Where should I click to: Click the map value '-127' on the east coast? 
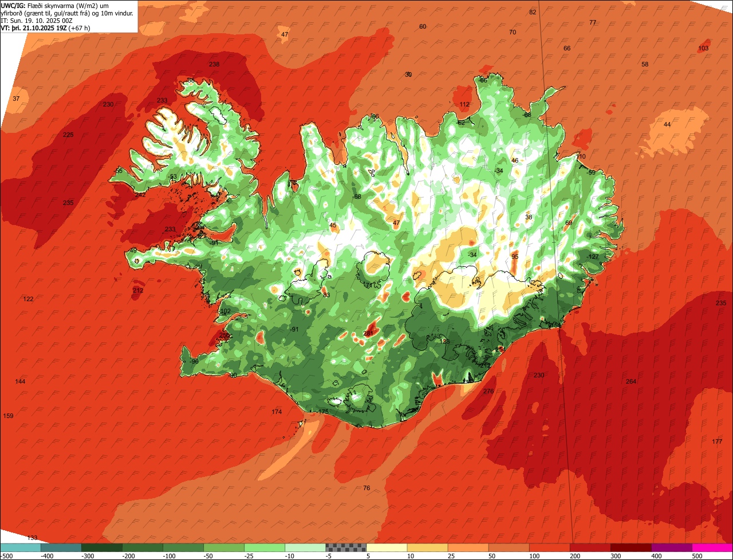tap(593, 257)
